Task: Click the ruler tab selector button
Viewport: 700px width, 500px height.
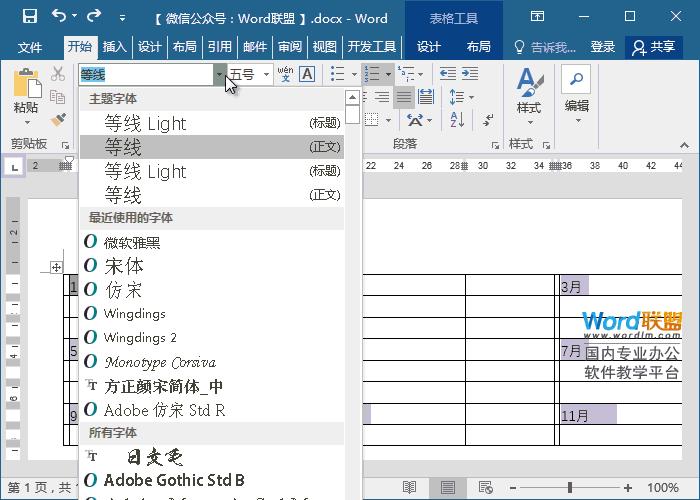Action: point(14,167)
